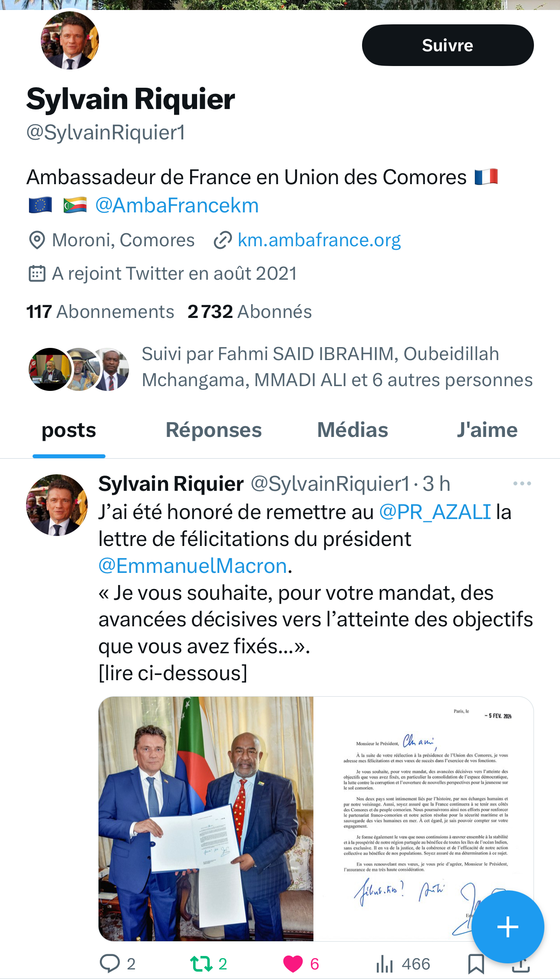560x979 pixels.
Task: Open the view count analytics icon
Action: tap(385, 963)
